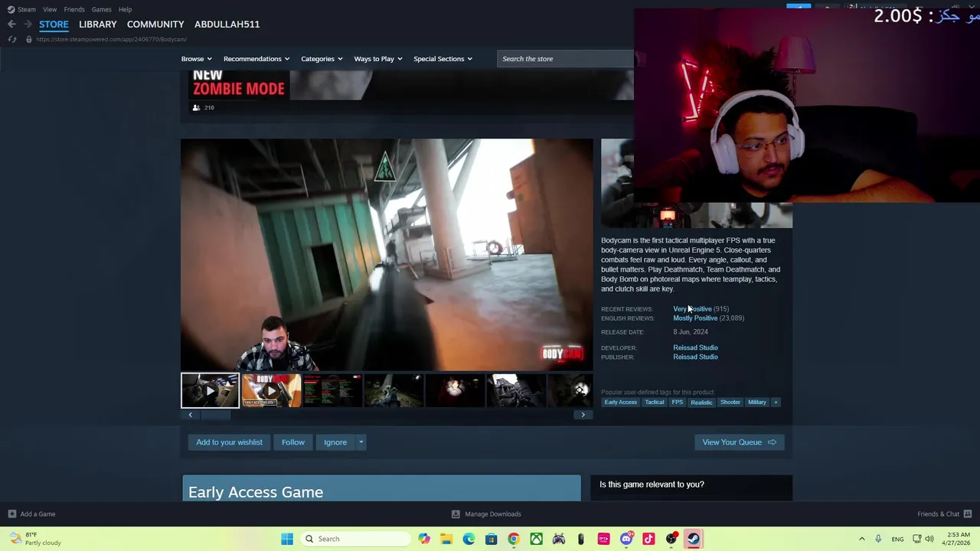
Task: Open Very Positive recent reviews link
Action: (x=692, y=309)
